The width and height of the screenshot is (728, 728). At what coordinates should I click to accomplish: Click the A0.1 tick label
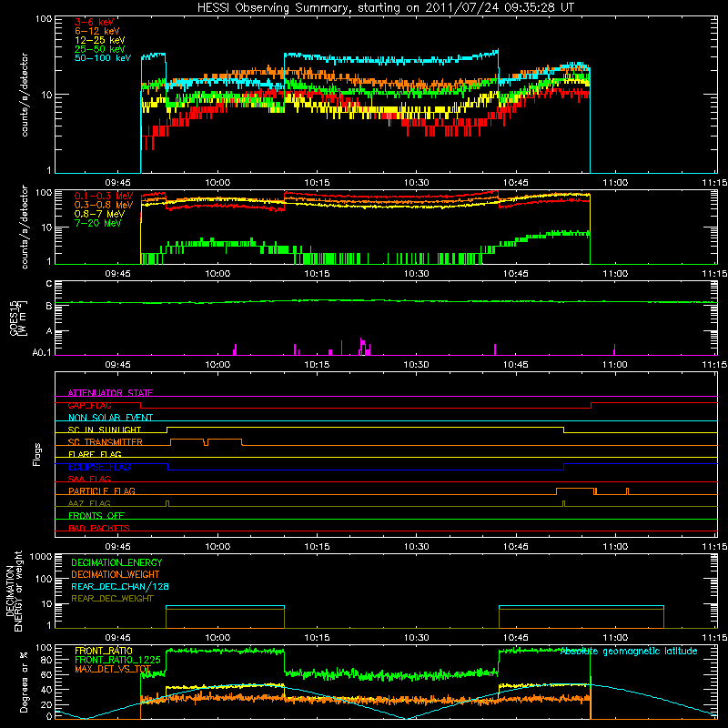[x=42, y=353]
